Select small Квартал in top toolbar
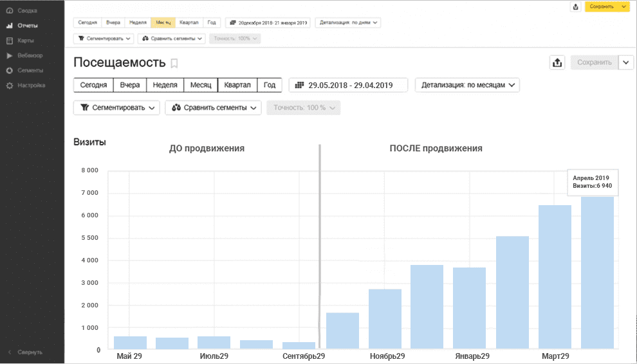 (189, 23)
